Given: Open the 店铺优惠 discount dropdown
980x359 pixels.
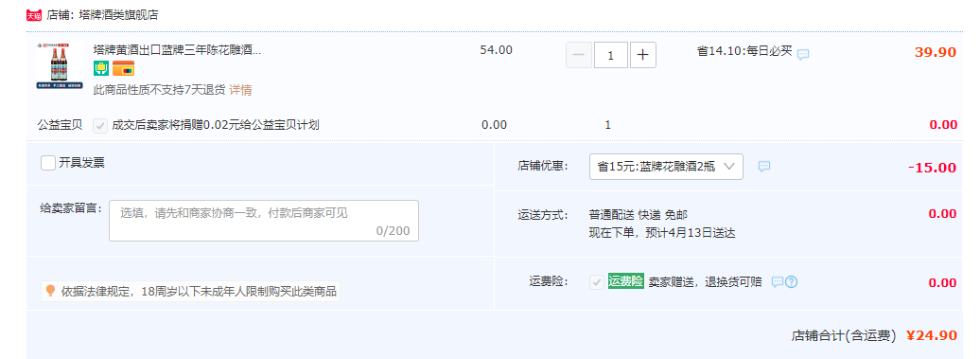Looking at the screenshot, I should (x=666, y=167).
